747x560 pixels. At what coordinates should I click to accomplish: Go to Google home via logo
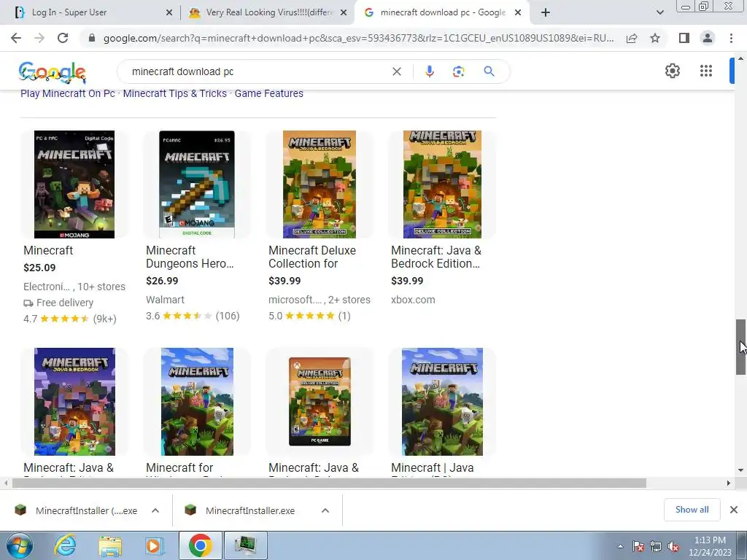click(x=53, y=72)
